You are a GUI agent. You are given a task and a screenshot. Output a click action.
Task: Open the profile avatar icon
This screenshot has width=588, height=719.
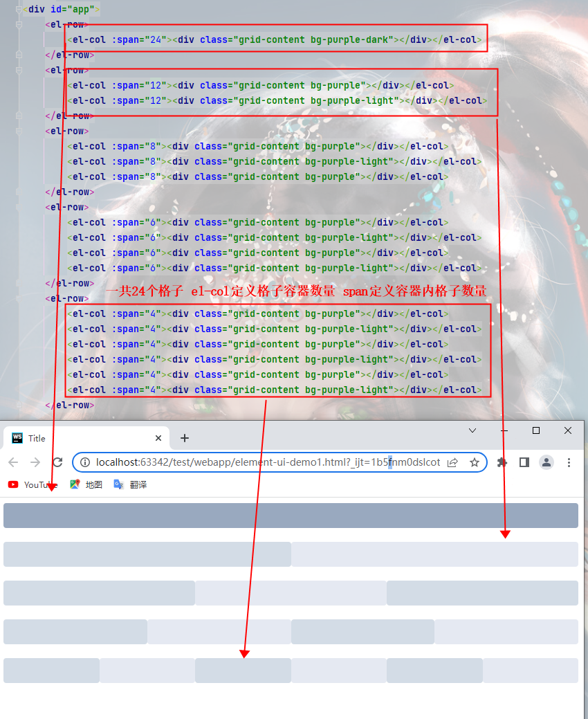click(x=546, y=462)
